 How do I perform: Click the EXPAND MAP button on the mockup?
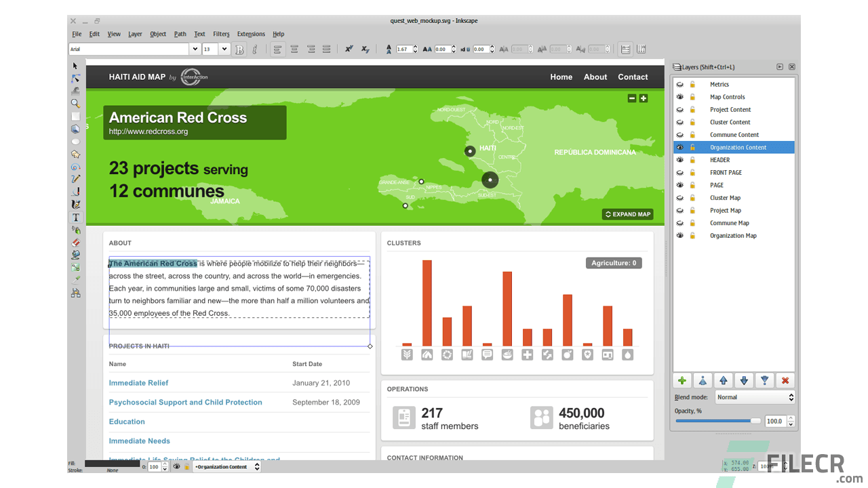(627, 213)
